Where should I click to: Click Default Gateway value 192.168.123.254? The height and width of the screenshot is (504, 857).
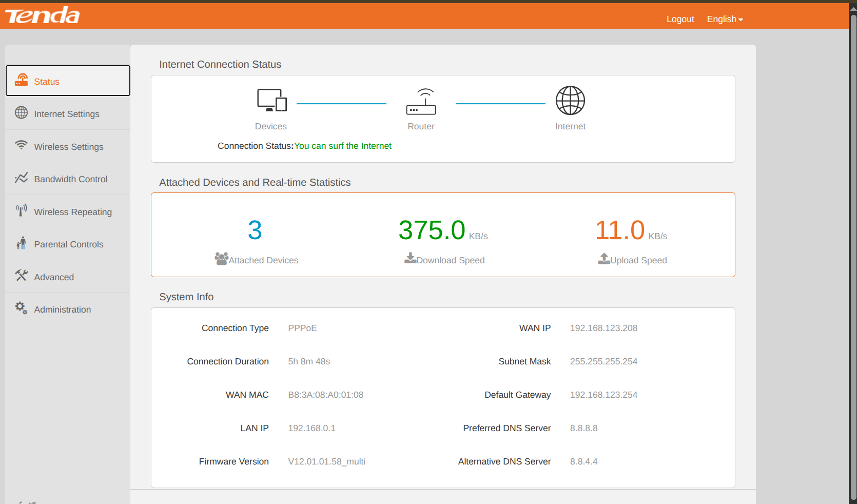click(603, 395)
